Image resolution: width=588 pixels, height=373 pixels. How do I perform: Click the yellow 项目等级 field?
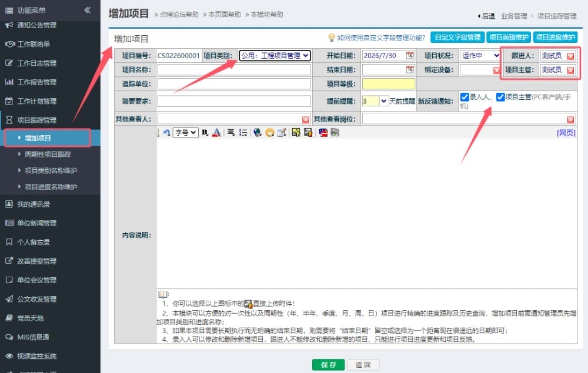coord(389,83)
